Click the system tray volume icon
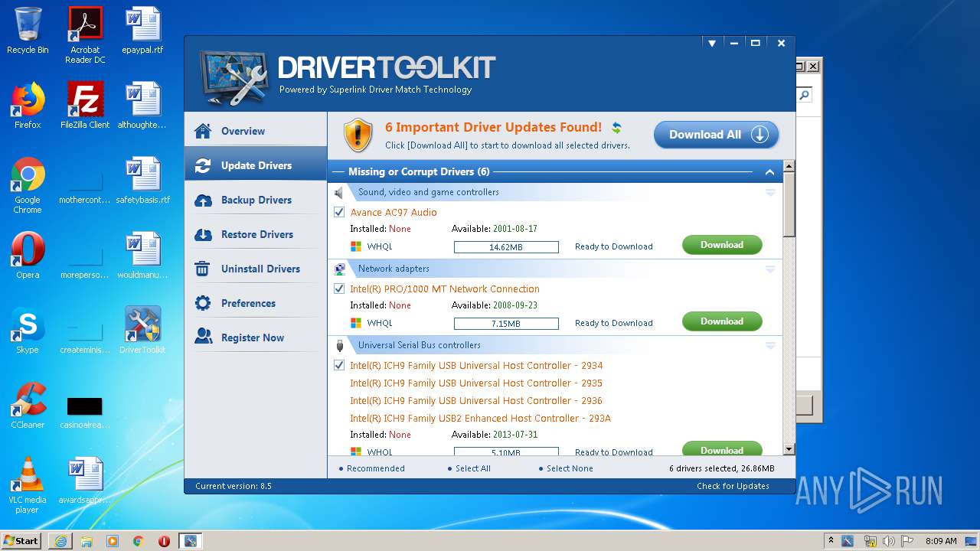980x551 pixels. pyautogui.click(x=888, y=541)
